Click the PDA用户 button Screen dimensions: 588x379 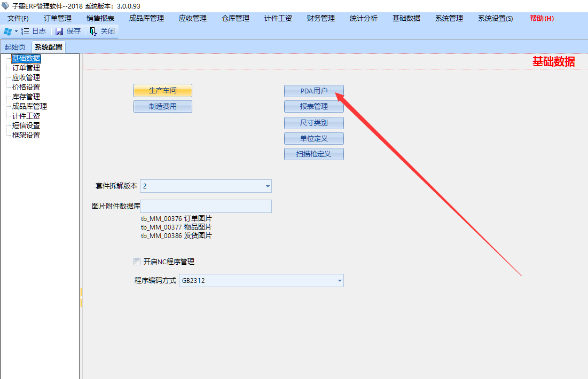[x=313, y=91]
